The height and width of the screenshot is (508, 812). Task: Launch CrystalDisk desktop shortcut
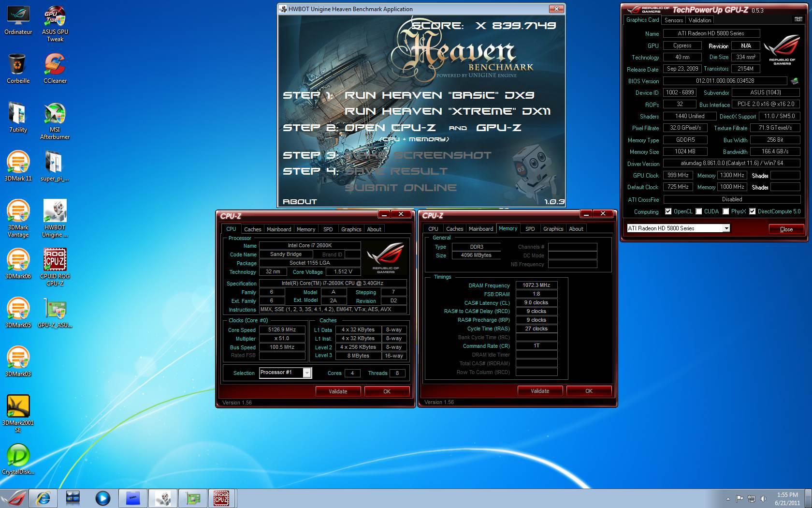pyautogui.click(x=18, y=460)
